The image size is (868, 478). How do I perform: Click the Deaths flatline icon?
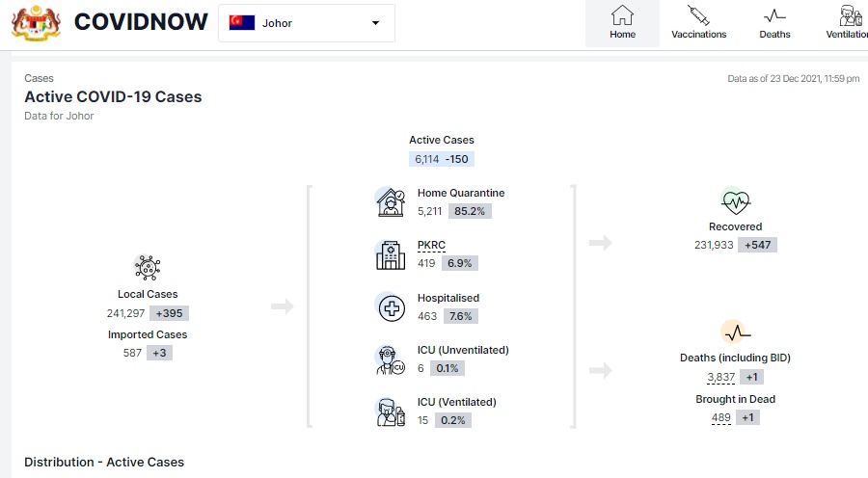pyautogui.click(x=735, y=332)
